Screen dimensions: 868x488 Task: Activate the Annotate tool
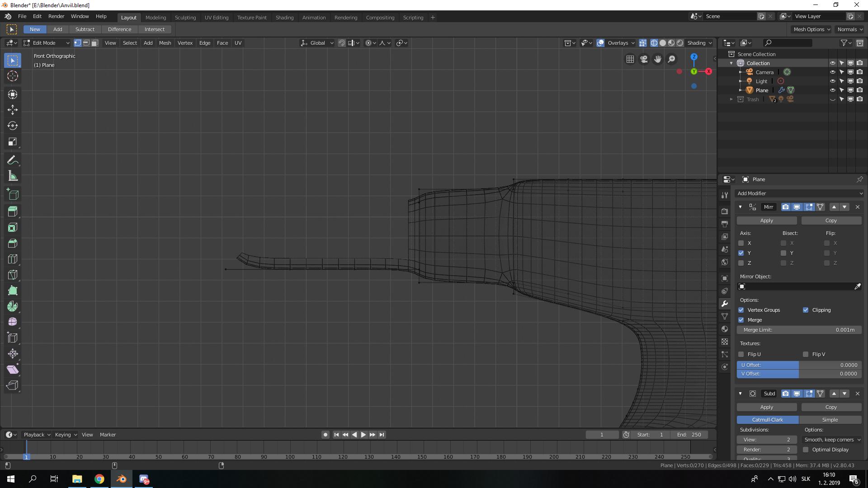coord(12,160)
